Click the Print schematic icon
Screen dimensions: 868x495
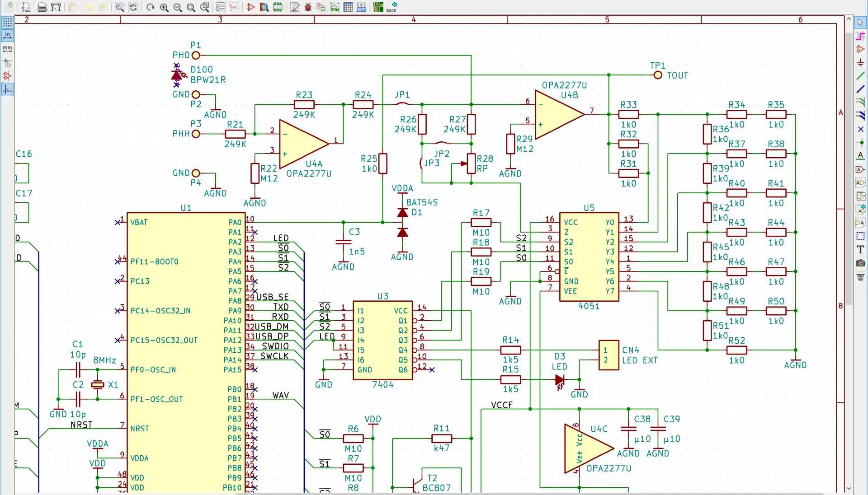[x=42, y=7]
